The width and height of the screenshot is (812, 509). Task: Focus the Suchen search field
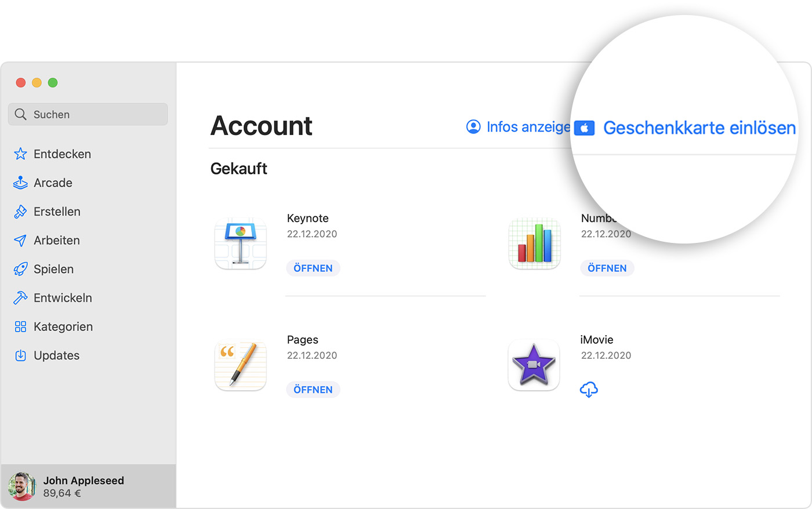88,114
